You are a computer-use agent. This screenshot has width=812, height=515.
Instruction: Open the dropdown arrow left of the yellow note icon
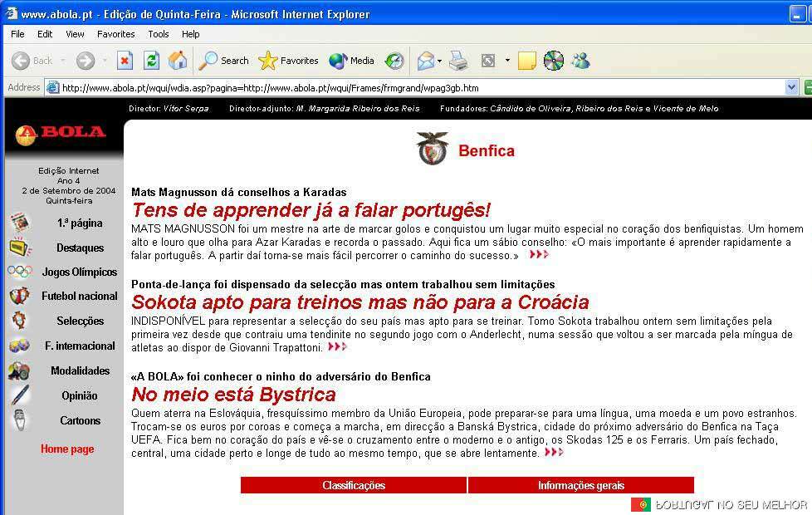point(507,61)
